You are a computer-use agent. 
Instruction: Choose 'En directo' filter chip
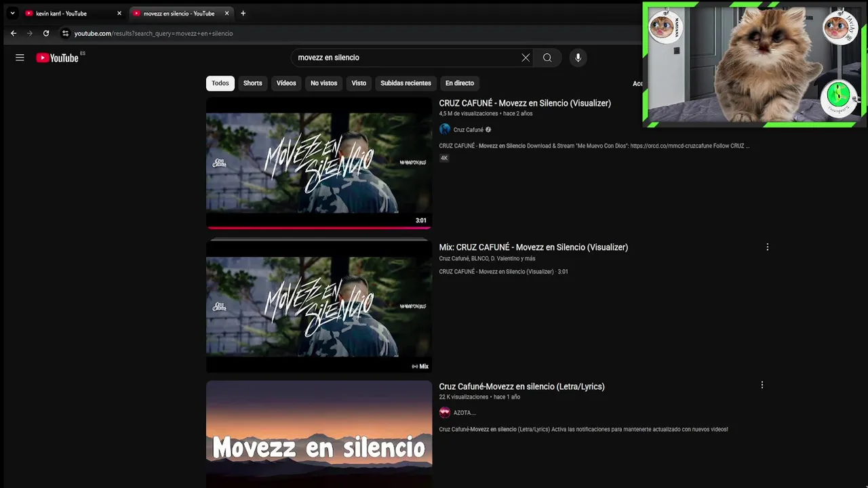click(460, 83)
